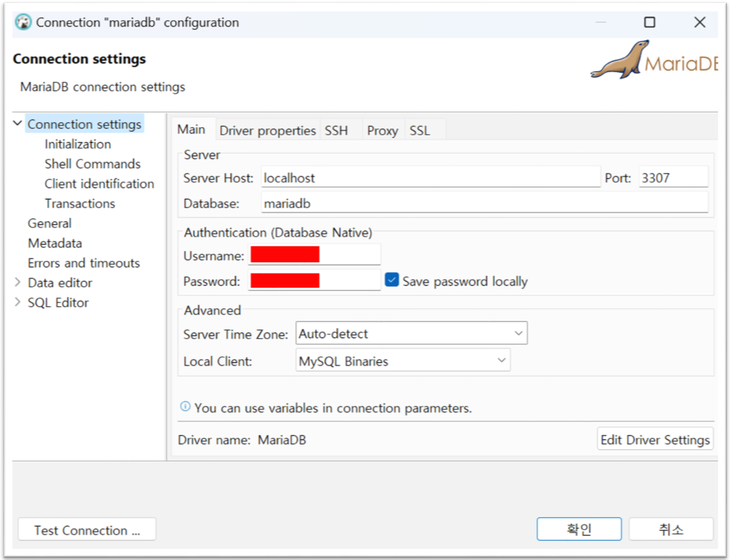Viewport: 730px width, 560px height.
Task: Select Connection settings in the tree
Action: point(84,124)
